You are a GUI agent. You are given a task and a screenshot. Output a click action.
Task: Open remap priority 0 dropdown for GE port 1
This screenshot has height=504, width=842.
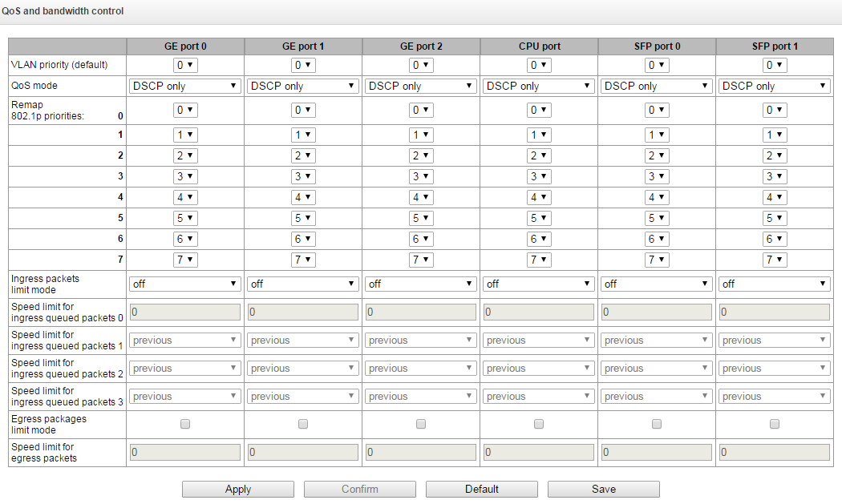[303, 110]
